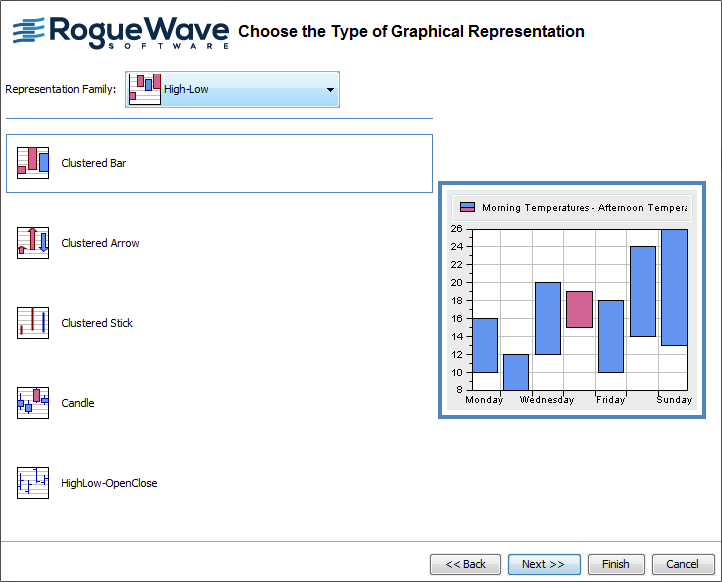
Task: Choose the Candle list entry text
Action: (78, 403)
